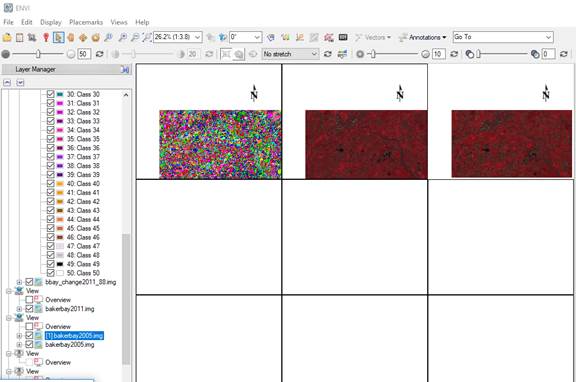Image resolution: width=576 pixels, height=382 pixels.
Task: Click the Zoom In magnifier icon
Action: [x=122, y=37]
